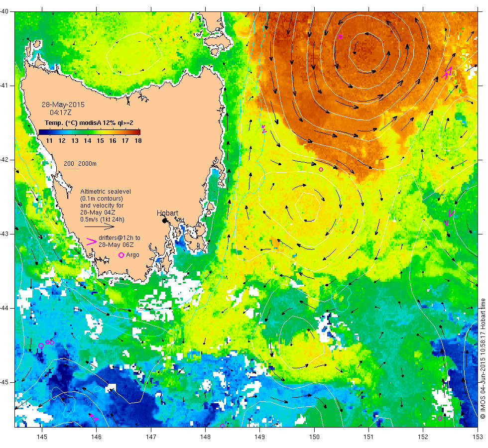Click the 147 longitude axis label
This screenshot has width=488, height=448.
pos(151,437)
